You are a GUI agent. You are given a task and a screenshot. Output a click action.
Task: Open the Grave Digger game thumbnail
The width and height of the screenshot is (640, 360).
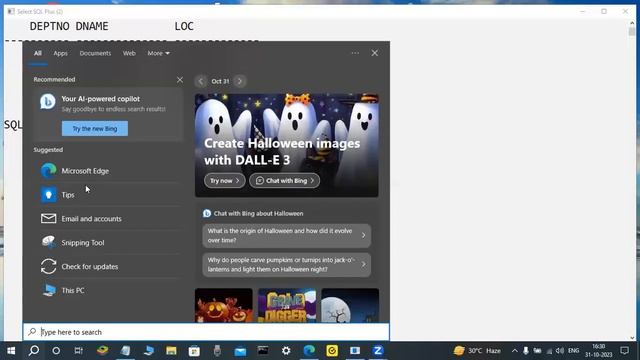(287, 305)
